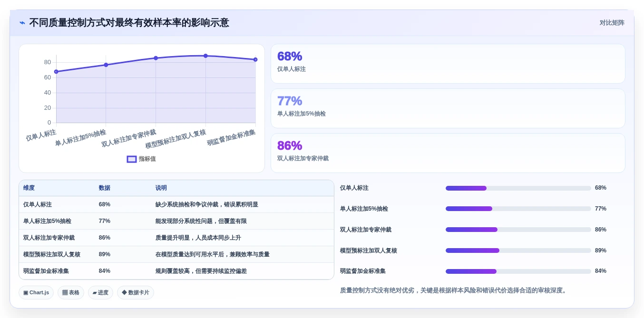The image size is (644, 318).
Task: Open the 77% 单人标注加5%抽检 data card
Action: pyautogui.click(x=448, y=108)
